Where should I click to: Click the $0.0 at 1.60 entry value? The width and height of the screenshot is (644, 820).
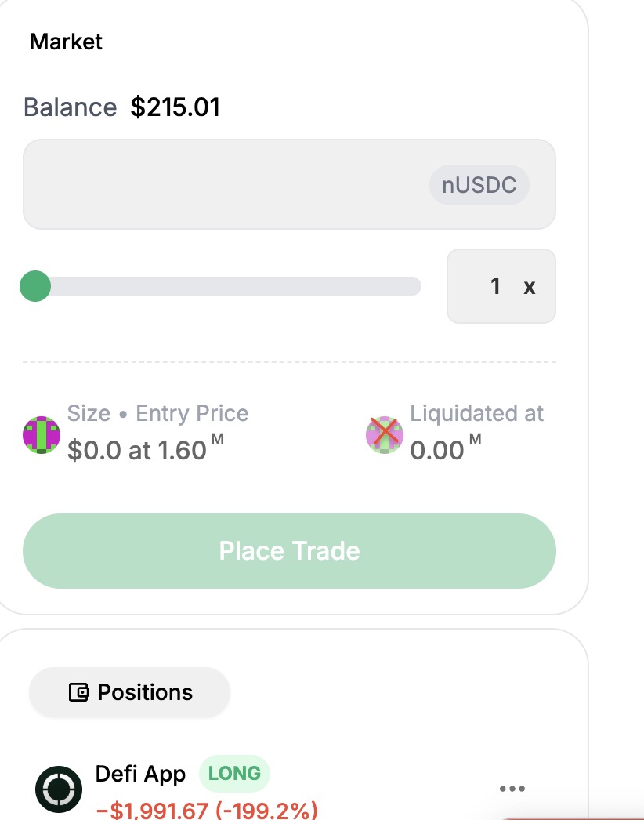[x=145, y=449]
